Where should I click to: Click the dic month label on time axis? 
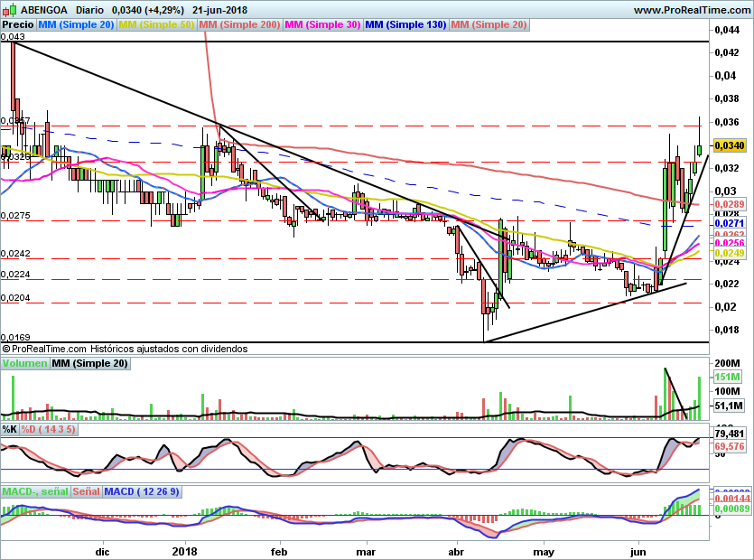[102, 552]
